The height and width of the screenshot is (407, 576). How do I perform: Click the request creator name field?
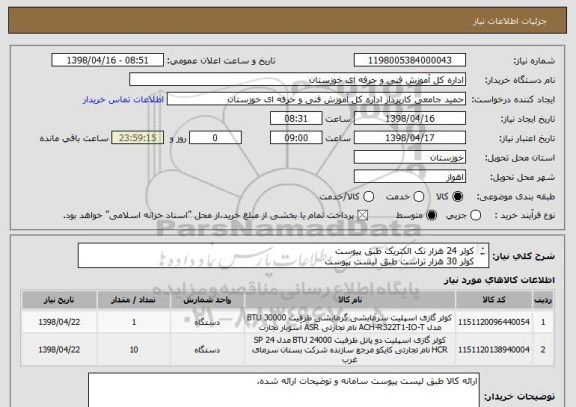pos(316,99)
